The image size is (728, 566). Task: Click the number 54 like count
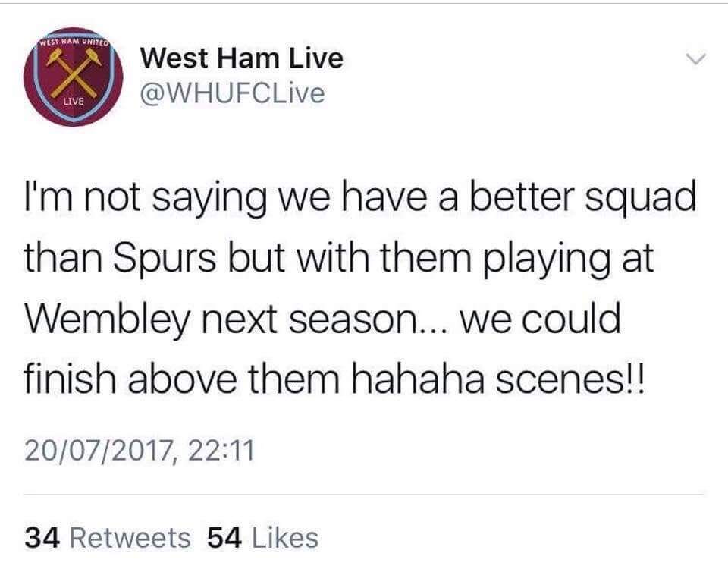pyautogui.click(x=224, y=538)
